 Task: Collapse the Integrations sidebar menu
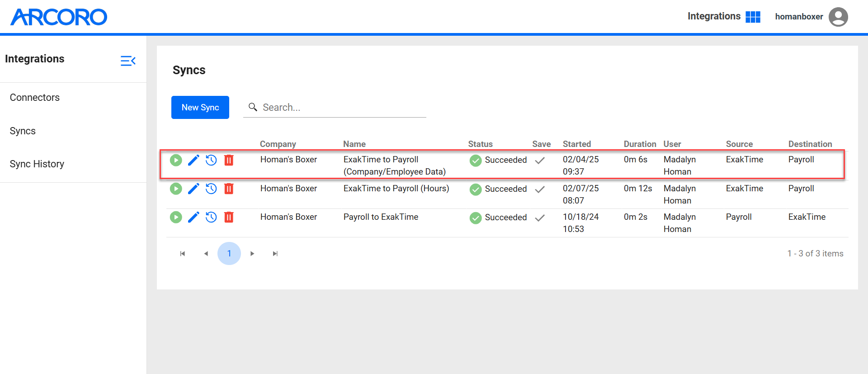coord(128,61)
